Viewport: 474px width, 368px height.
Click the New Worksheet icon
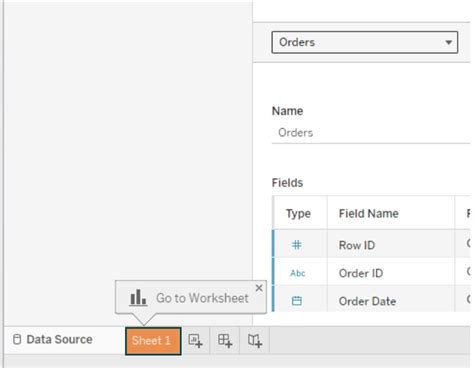195,341
